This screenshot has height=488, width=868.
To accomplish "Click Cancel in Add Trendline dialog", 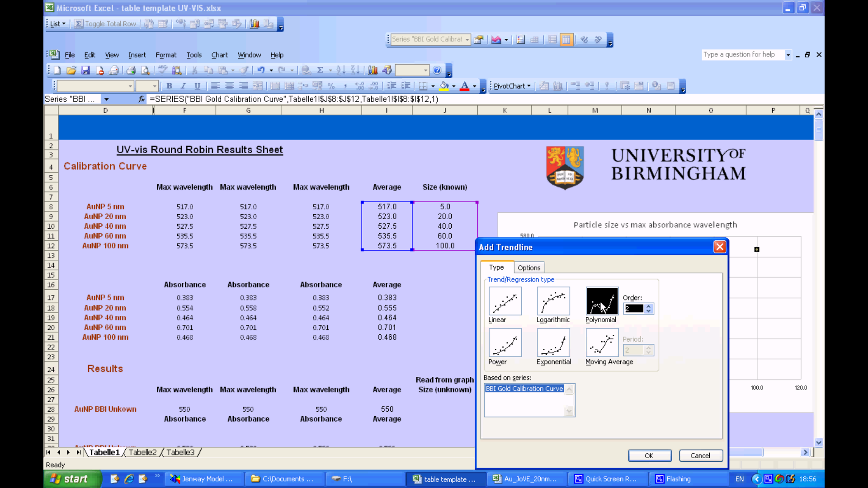I will (x=700, y=455).
